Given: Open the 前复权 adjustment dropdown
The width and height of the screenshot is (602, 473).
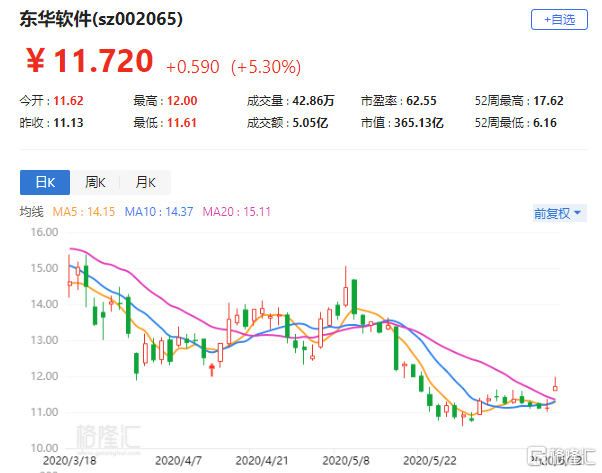Looking at the screenshot, I should [x=559, y=213].
